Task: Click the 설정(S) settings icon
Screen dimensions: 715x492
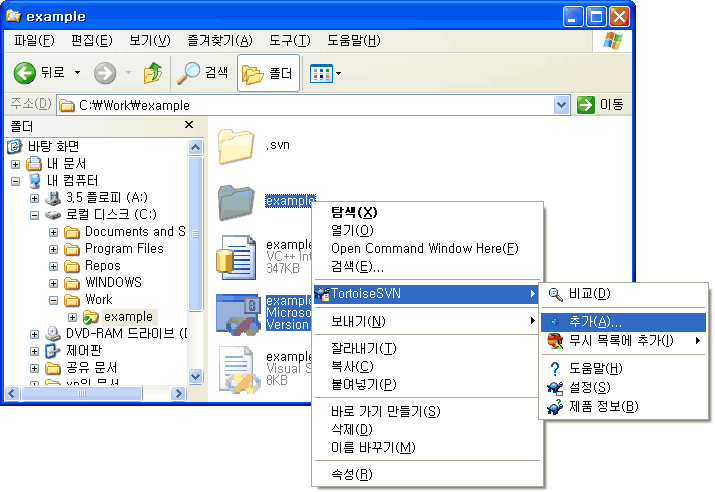Action: point(555,387)
